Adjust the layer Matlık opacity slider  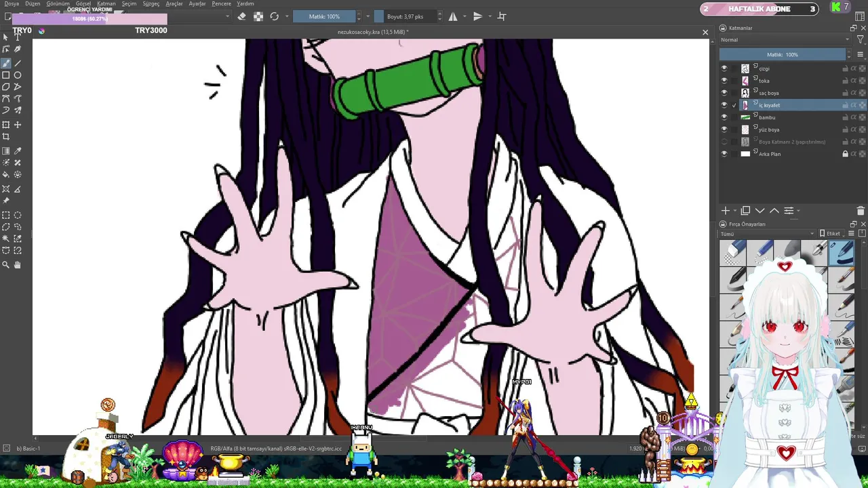[783, 54]
